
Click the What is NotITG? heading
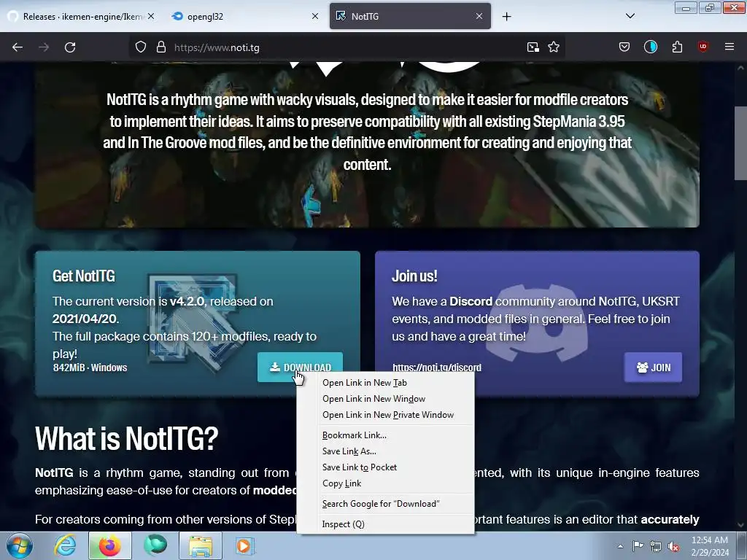tap(126, 438)
